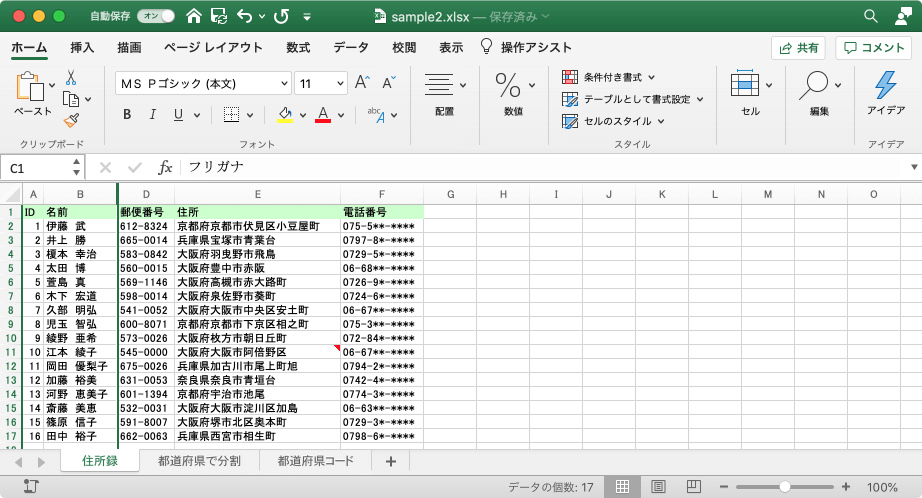
Task: Open the 挿入 ribbon tab
Action: click(x=82, y=48)
